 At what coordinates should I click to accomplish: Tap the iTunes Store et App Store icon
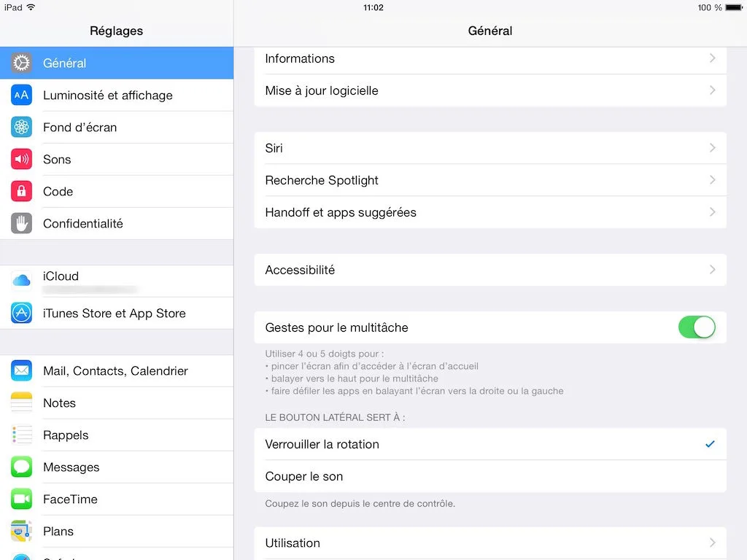pos(21,313)
